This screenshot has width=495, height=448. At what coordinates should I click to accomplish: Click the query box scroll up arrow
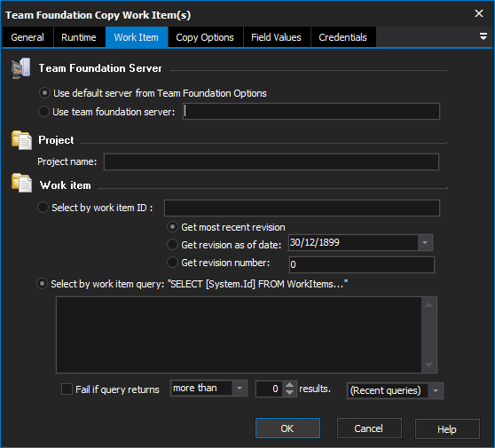428,305
